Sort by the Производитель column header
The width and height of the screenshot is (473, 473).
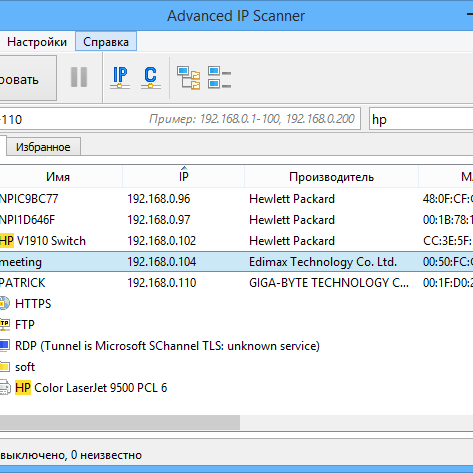[x=332, y=177]
